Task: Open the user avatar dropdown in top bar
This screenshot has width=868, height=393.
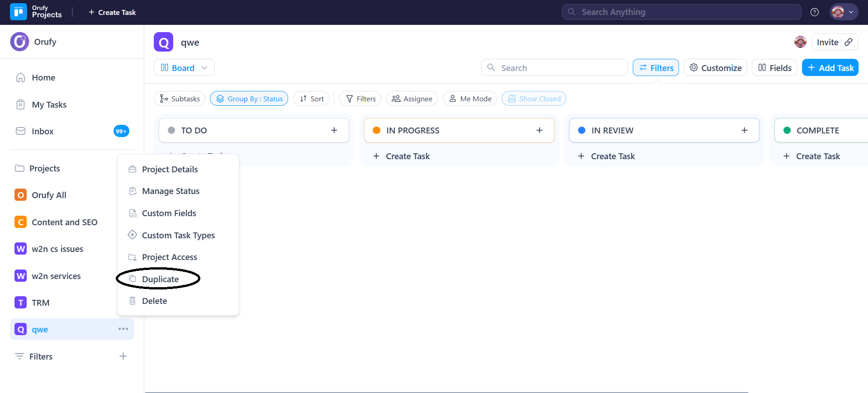Action: 843,12
